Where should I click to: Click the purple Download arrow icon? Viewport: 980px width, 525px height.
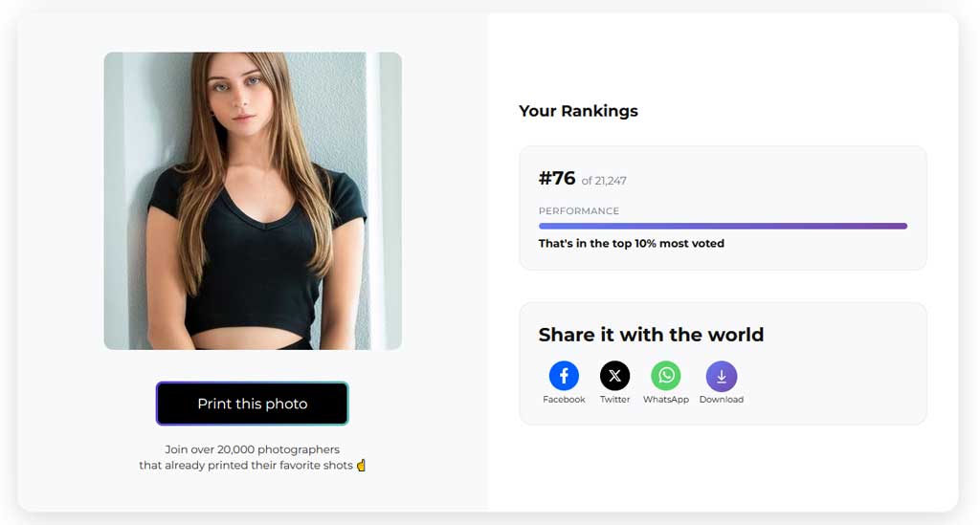pyautogui.click(x=721, y=376)
